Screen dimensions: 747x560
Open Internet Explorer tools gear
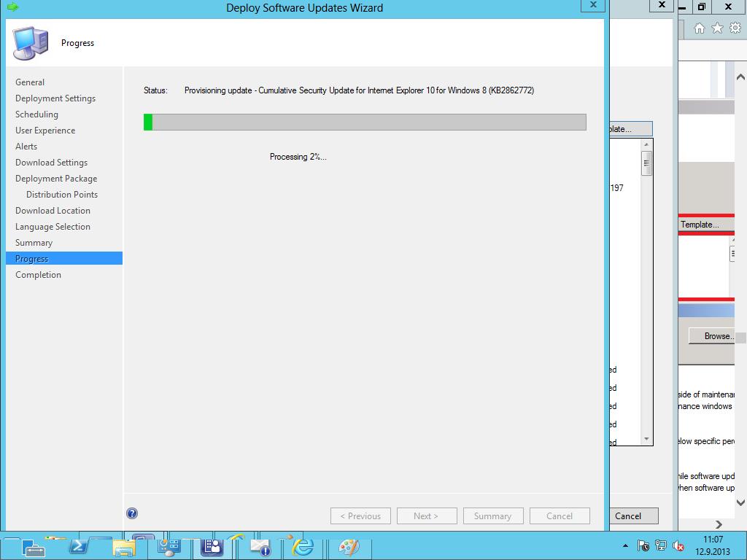[x=735, y=28]
